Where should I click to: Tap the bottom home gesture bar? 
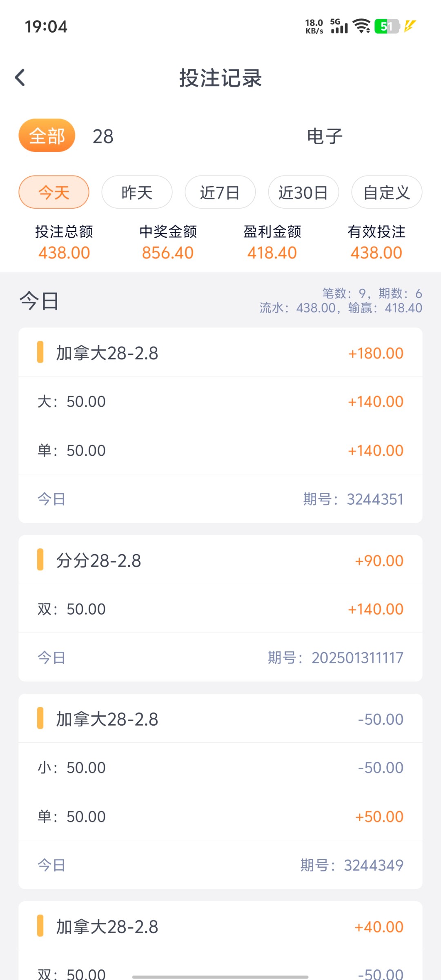pyautogui.click(x=220, y=973)
